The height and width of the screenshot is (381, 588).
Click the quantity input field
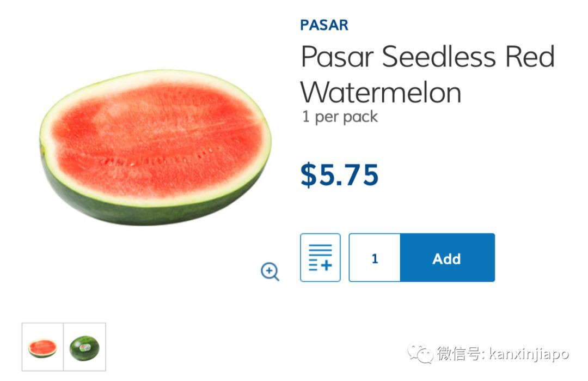point(375,258)
